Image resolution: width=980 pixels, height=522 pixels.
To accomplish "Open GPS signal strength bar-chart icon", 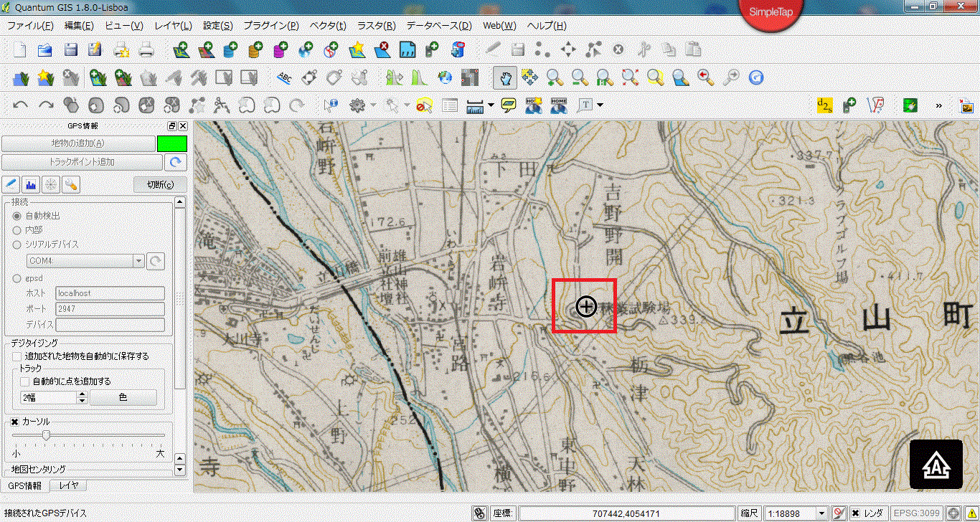I will click(x=31, y=184).
